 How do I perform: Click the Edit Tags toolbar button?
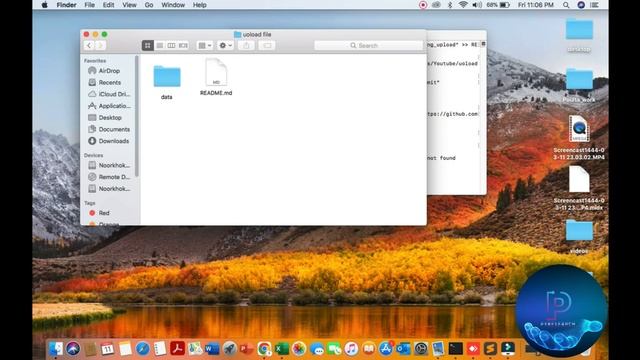pyautogui.click(x=267, y=45)
